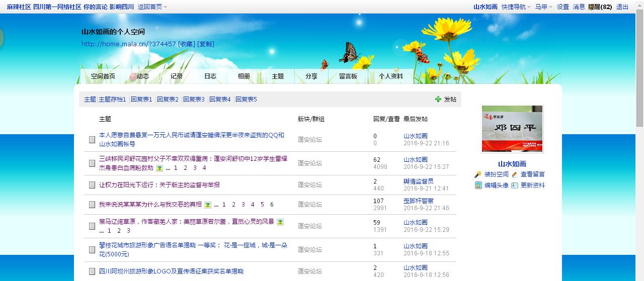Click the thread icon beside 攀枝花城市旅游形象 post
644x281 pixels.
(92, 250)
